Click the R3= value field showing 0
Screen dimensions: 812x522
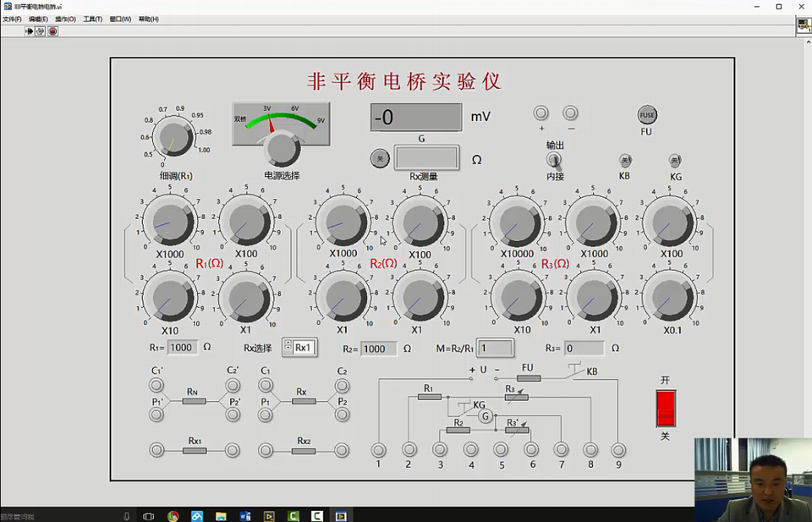click(584, 348)
